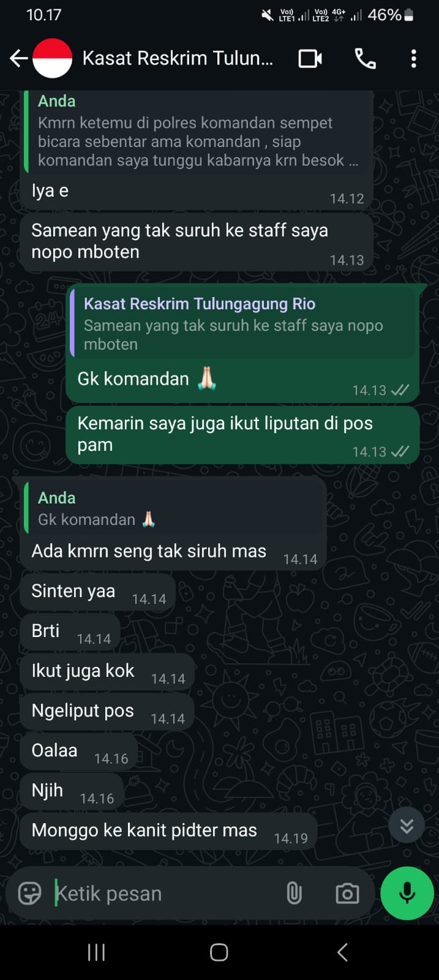Tap the paperclip attach icon
The image size is (439, 980).
[x=295, y=893]
